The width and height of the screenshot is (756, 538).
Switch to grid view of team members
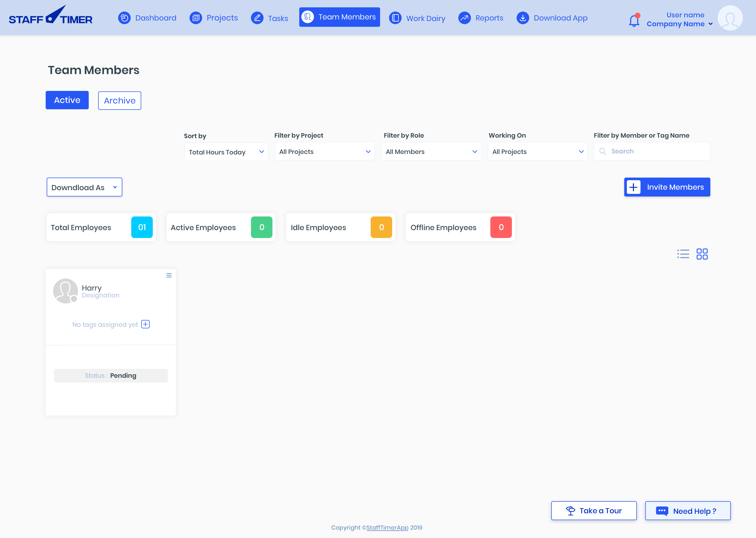pos(702,254)
